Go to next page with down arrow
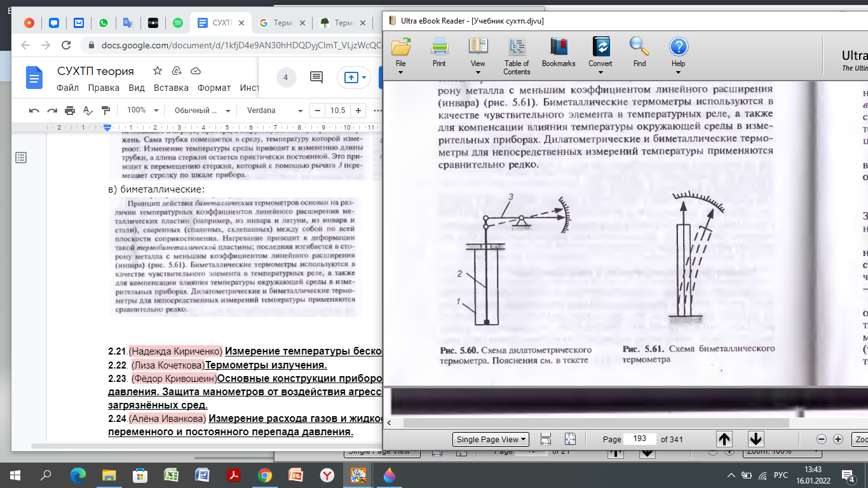This screenshot has width=868, height=488. click(756, 439)
